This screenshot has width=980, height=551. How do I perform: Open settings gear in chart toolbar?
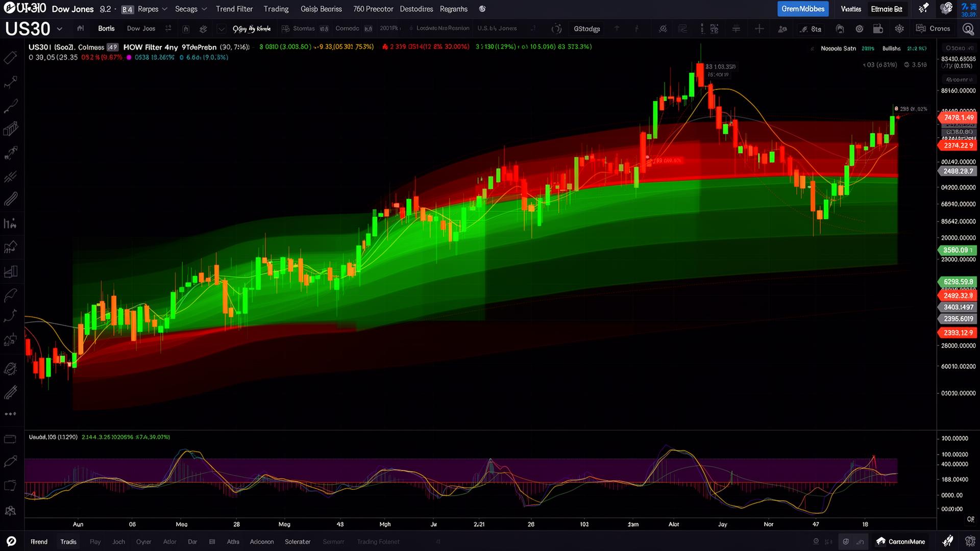click(x=899, y=29)
